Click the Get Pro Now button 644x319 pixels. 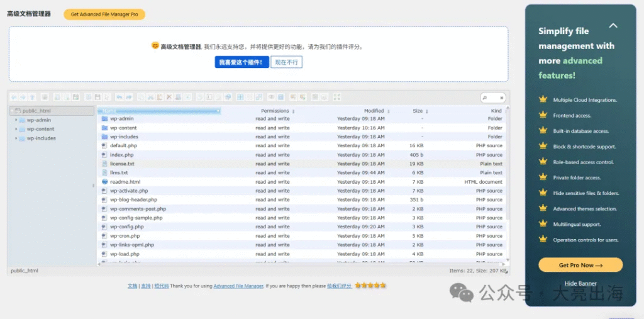tap(580, 265)
